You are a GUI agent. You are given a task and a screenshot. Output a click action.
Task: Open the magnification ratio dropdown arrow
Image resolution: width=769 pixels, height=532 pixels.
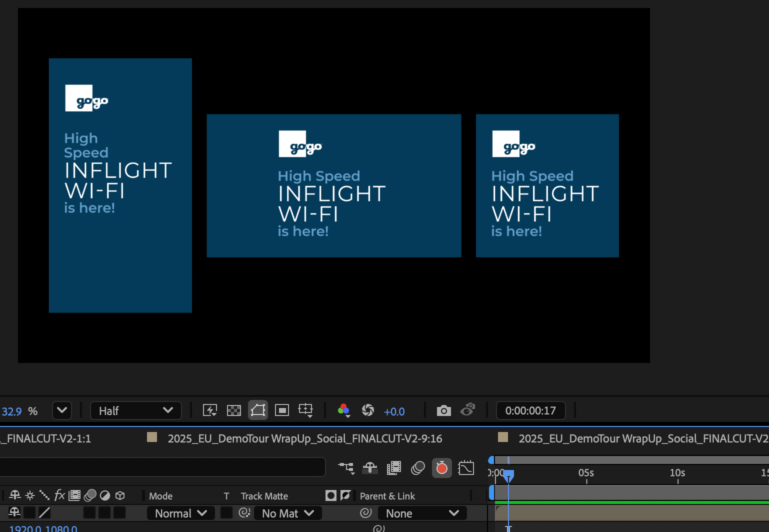pos(62,410)
